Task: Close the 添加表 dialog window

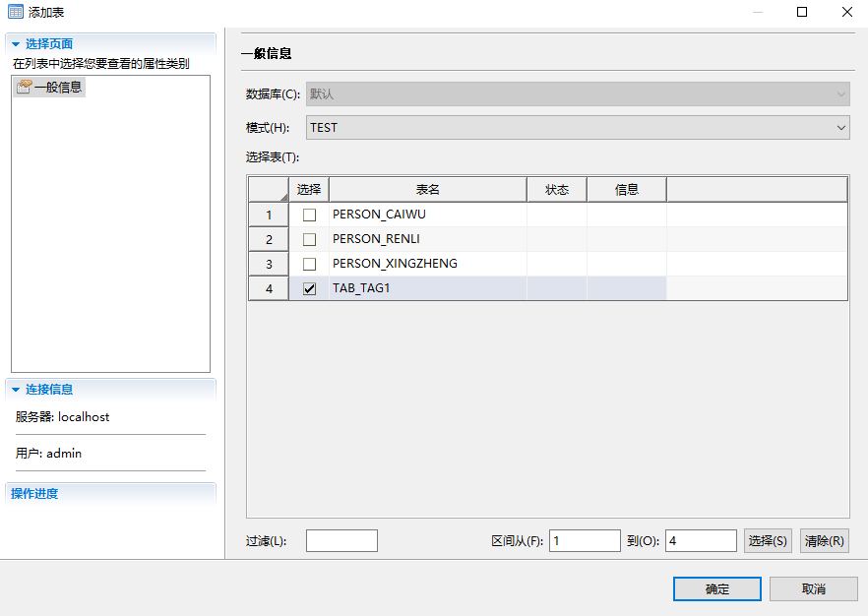Action: tap(847, 12)
